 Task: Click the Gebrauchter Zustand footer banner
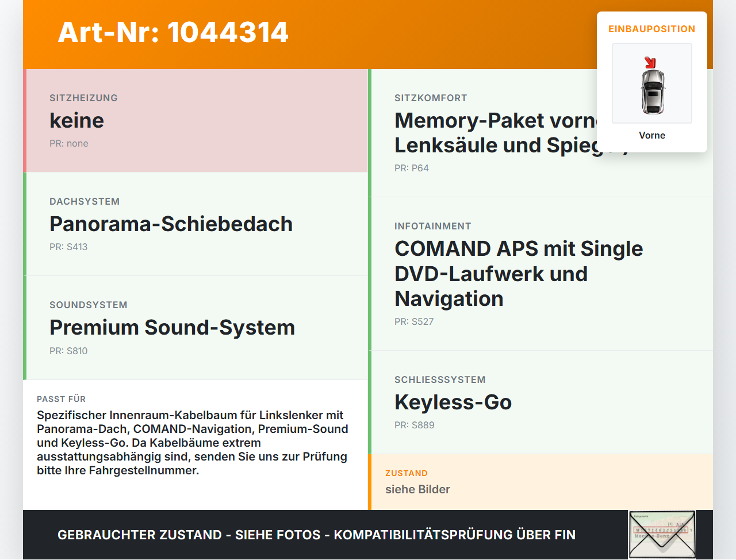coord(316,535)
